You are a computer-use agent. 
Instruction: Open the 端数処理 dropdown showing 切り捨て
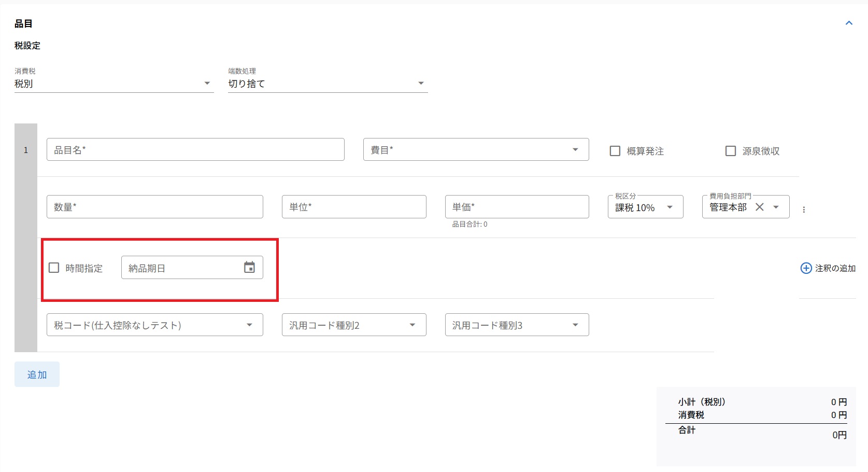click(421, 82)
